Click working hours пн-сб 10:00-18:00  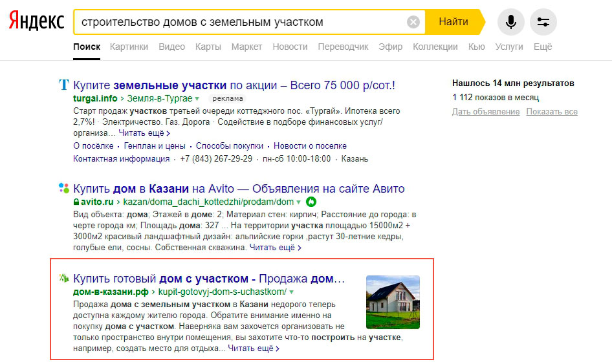tap(297, 159)
